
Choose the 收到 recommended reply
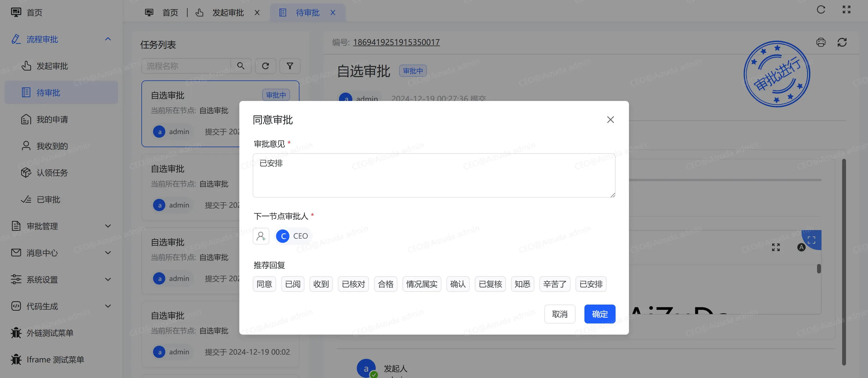pyautogui.click(x=321, y=284)
